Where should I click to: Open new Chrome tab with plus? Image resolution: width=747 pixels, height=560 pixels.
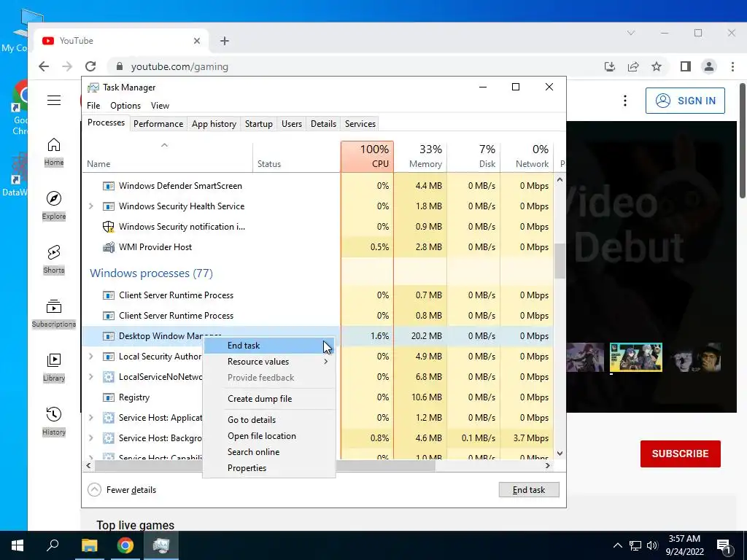225,41
